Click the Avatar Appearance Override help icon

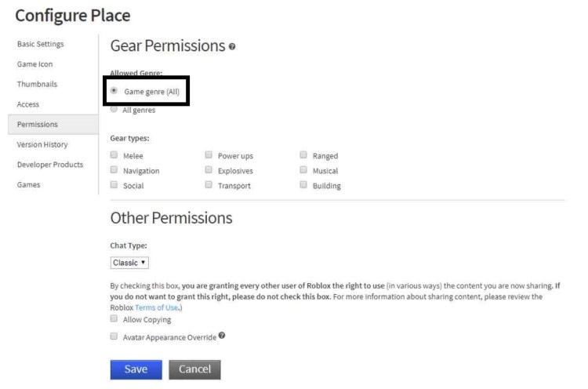(222, 336)
